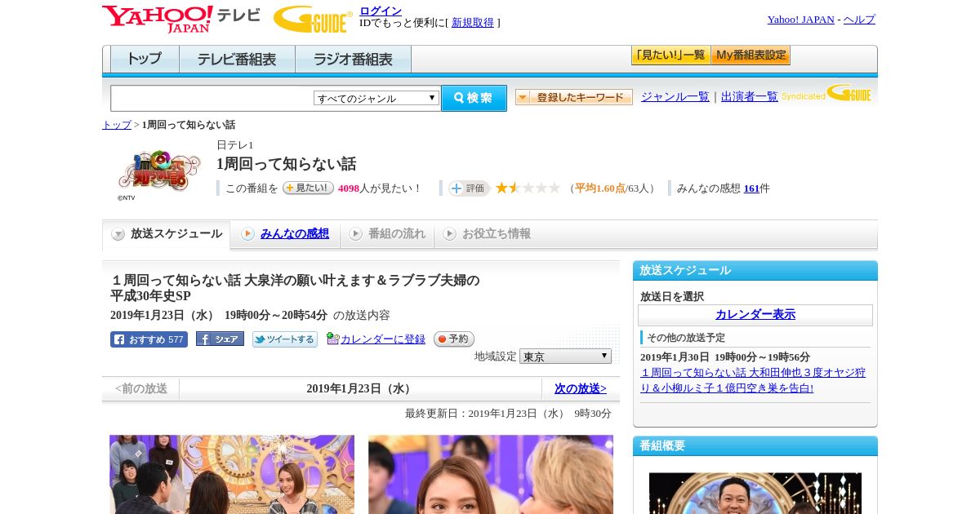The width and height of the screenshot is (980, 514).
Task: Select the 番組の流れ tab
Action: [387, 234]
